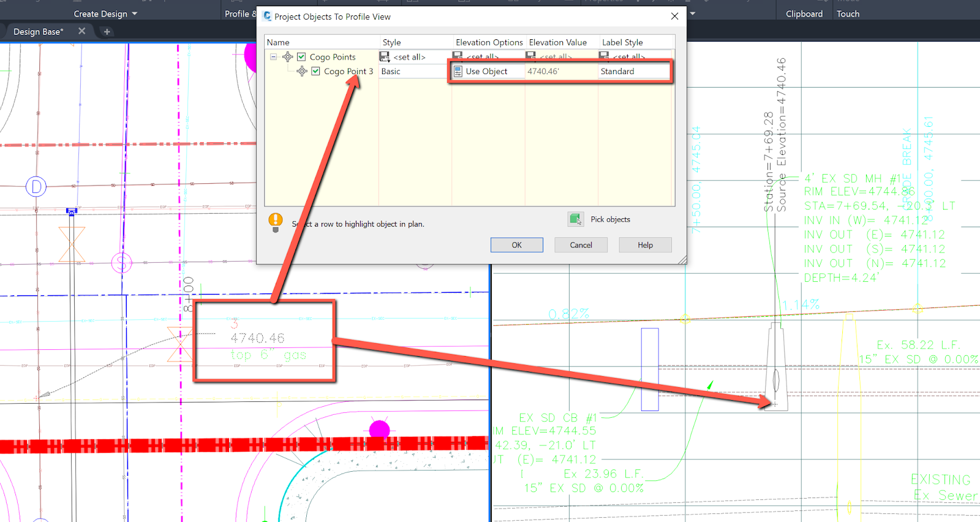This screenshot has width=980, height=522.
Task: Uncheck the Cogo Points group checkbox
Action: (301, 57)
